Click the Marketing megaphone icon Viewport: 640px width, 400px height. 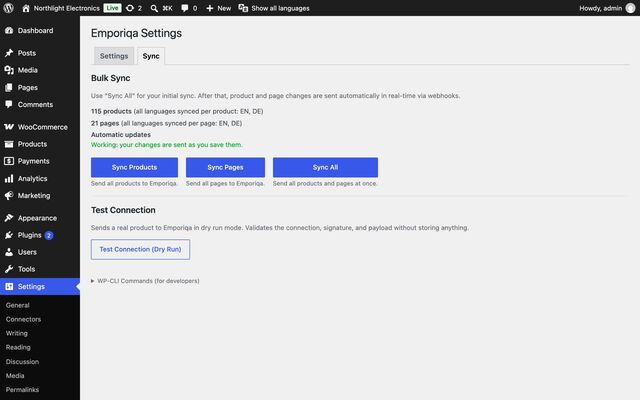(9, 196)
